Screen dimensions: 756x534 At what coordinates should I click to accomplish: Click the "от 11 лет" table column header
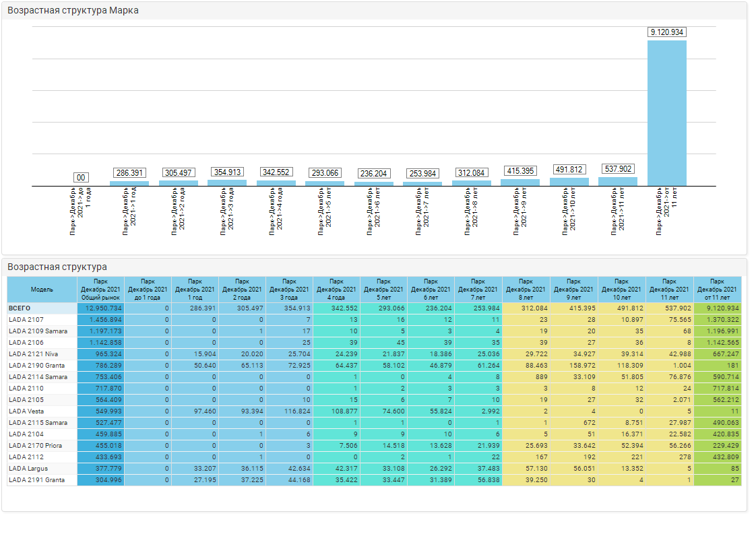pyautogui.click(x=717, y=290)
